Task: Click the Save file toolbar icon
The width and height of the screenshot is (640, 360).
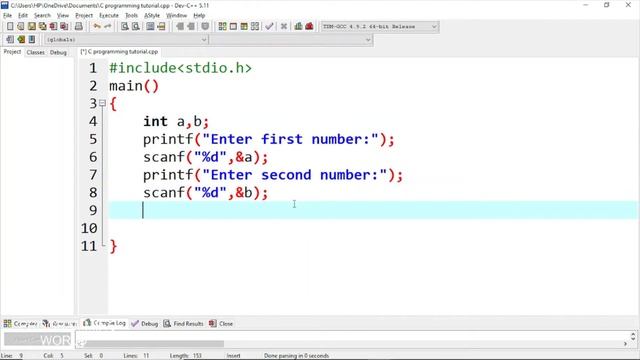Action: pos(31,27)
